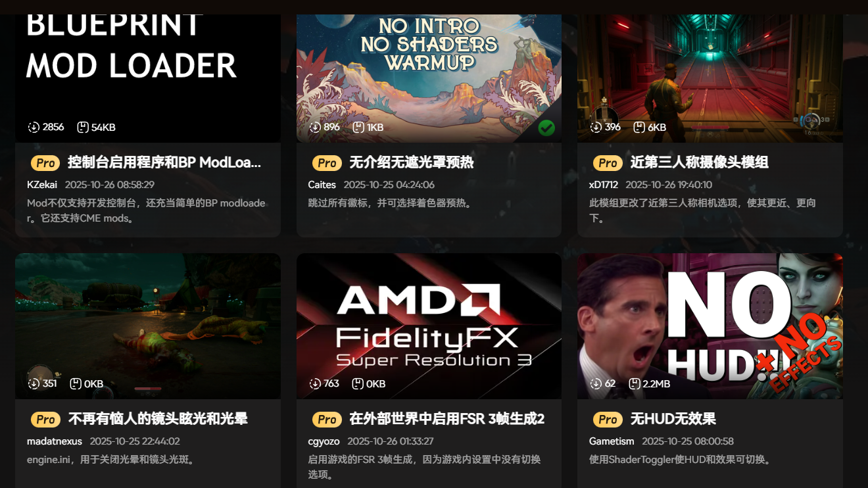Click file size icon showing 6KB
868x488 pixels.
639,127
